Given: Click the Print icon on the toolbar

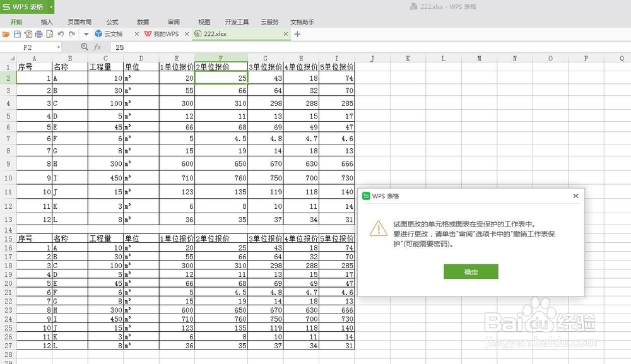Looking at the screenshot, I should coord(39,34).
